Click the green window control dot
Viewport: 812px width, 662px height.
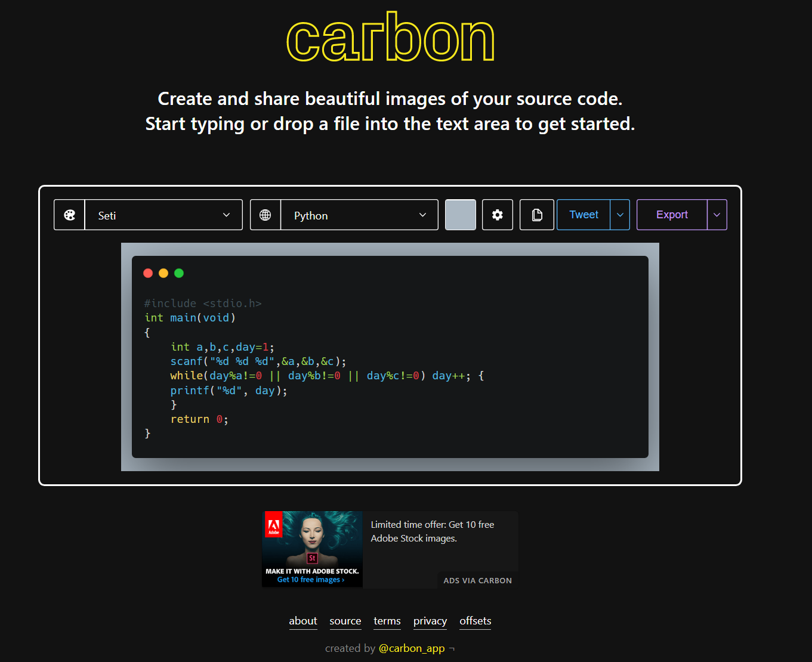(x=179, y=273)
